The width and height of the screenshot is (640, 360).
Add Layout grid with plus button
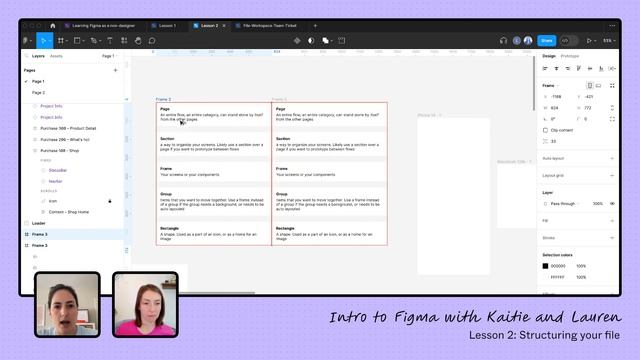click(612, 176)
